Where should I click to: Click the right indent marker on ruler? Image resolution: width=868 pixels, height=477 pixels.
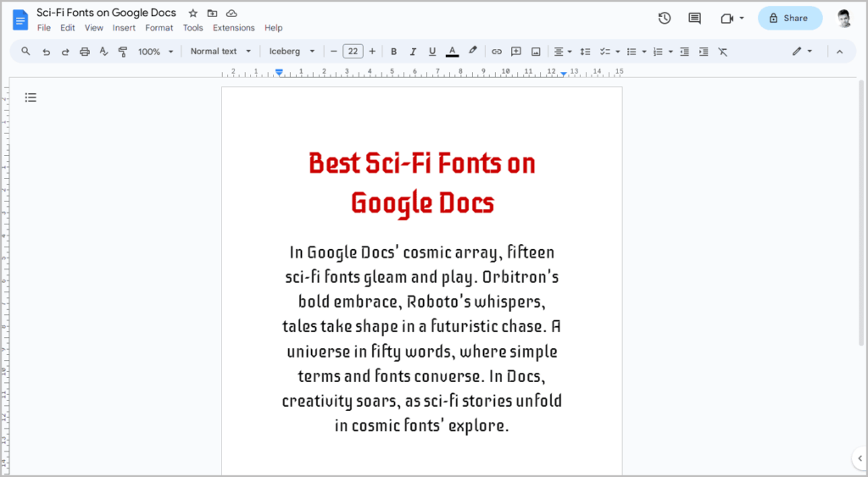point(563,74)
